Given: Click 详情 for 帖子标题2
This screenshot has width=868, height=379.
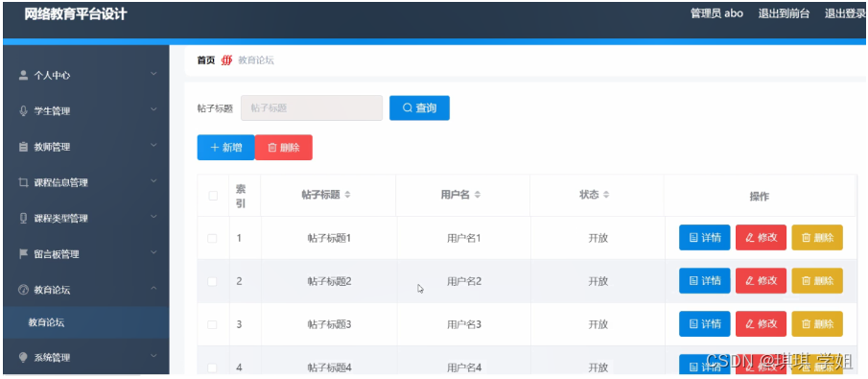Looking at the screenshot, I should coord(705,281).
